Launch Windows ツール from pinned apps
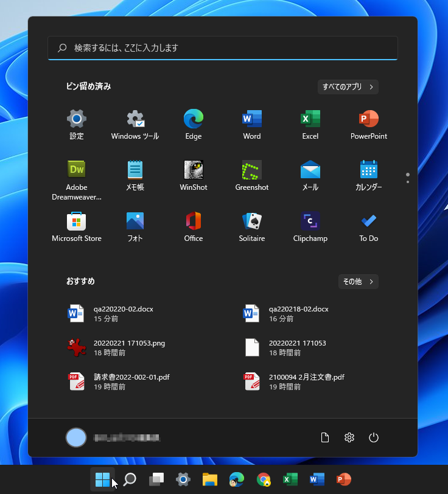 pyautogui.click(x=135, y=125)
